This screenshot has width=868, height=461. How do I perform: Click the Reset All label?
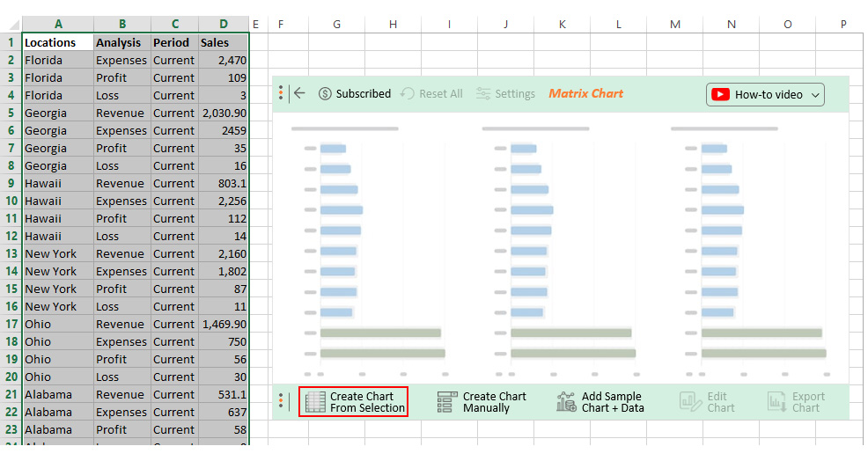[441, 93]
